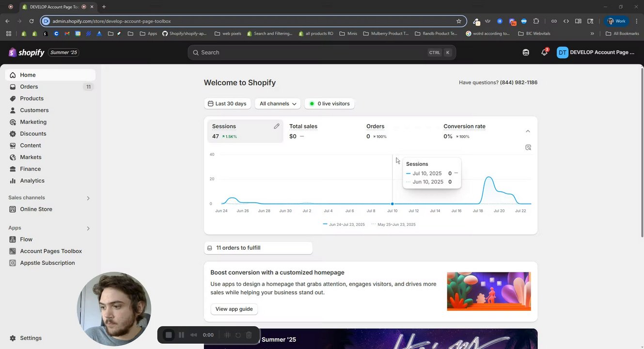Screen dimensions: 644x349
Task: Open the notifications bell
Action: [545, 52]
